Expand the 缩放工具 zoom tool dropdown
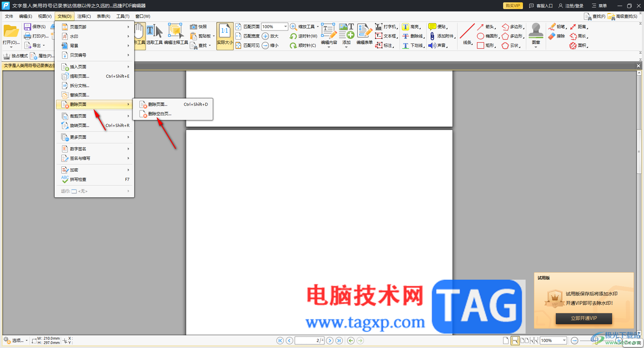The image size is (644, 348). (318, 27)
